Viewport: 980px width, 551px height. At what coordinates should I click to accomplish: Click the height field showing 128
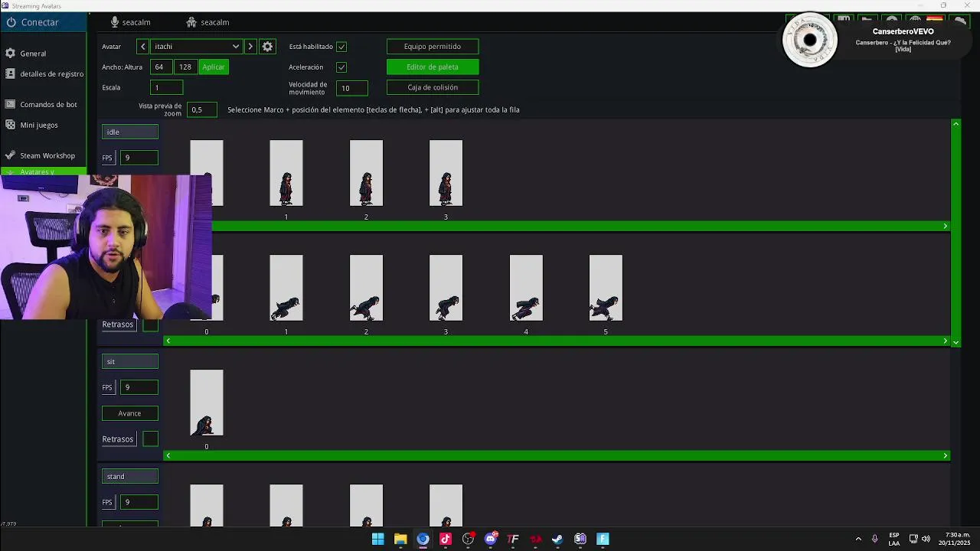pos(185,67)
